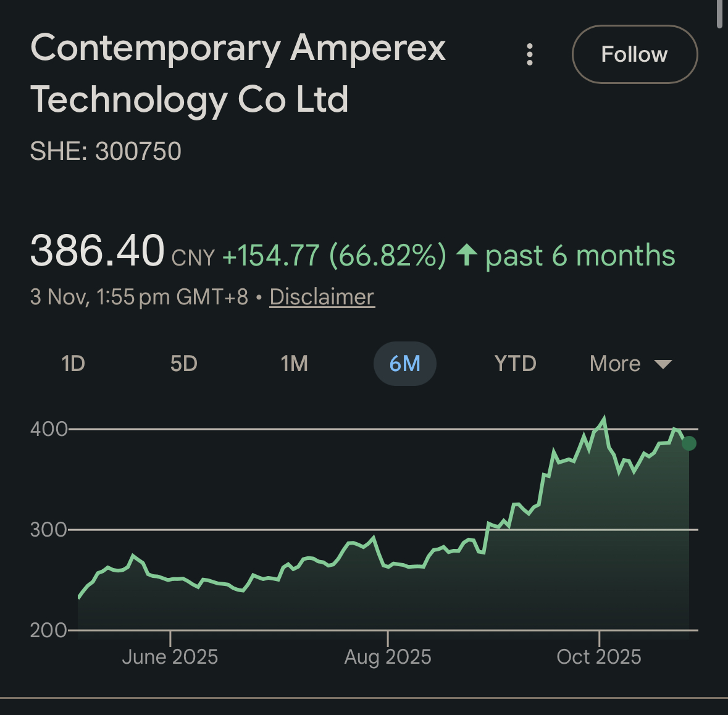Open the Disclaimer link
The image size is (728, 715).
click(322, 297)
